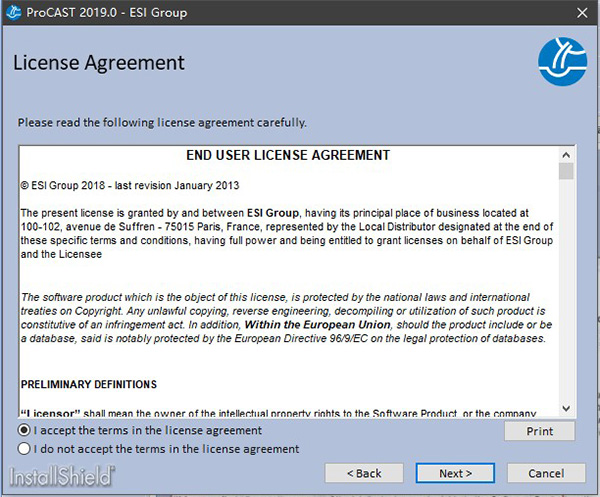Click the 'Within the European Union' bold text
Image resolution: width=600 pixels, height=497 pixels.
coord(317,324)
